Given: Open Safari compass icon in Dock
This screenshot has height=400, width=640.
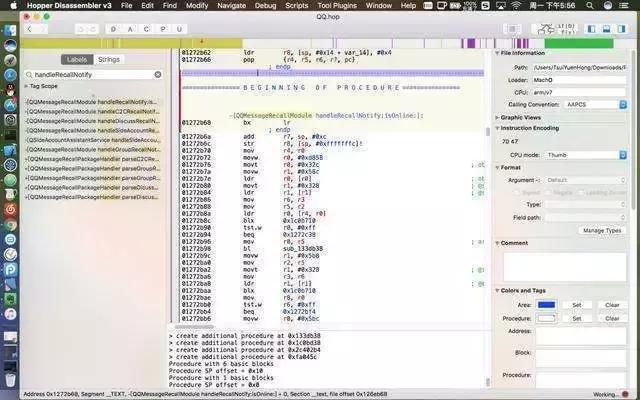Looking at the screenshot, I should [x=10, y=75].
